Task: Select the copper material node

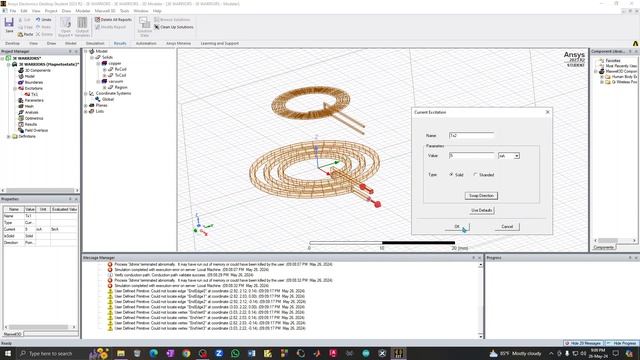Action: 111,63
